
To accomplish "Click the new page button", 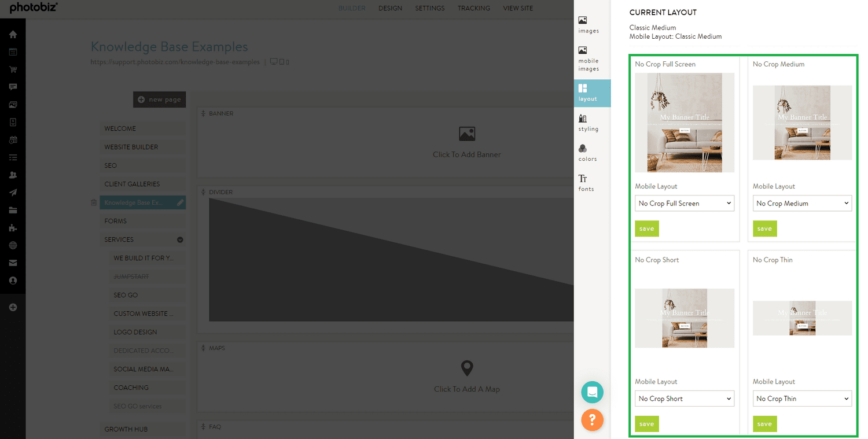I will point(159,99).
